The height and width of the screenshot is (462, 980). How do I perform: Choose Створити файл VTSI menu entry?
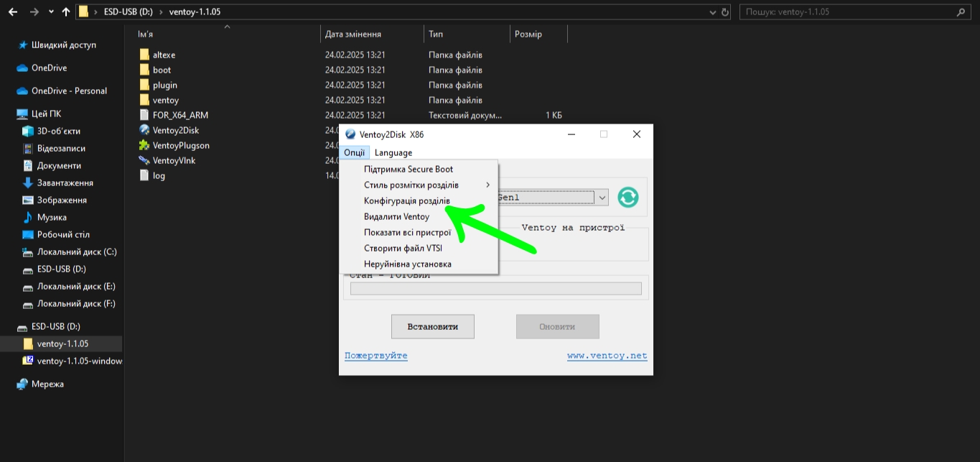[x=419, y=248]
